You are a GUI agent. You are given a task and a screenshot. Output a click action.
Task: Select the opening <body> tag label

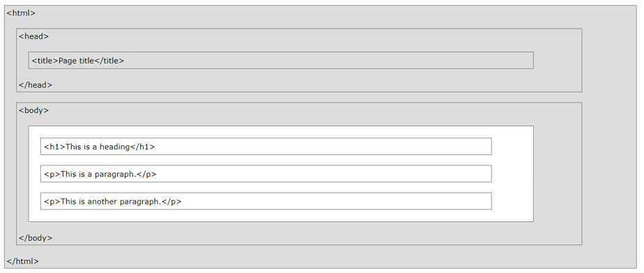point(33,110)
